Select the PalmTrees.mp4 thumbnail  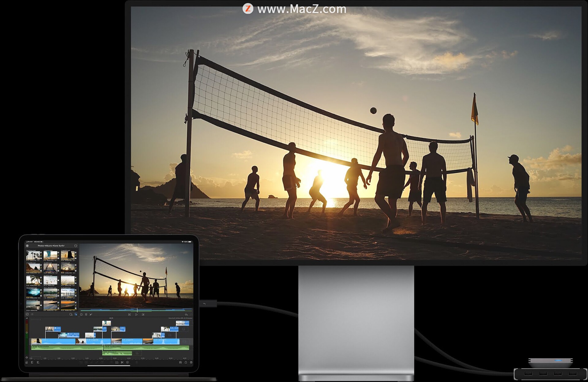(33, 255)
